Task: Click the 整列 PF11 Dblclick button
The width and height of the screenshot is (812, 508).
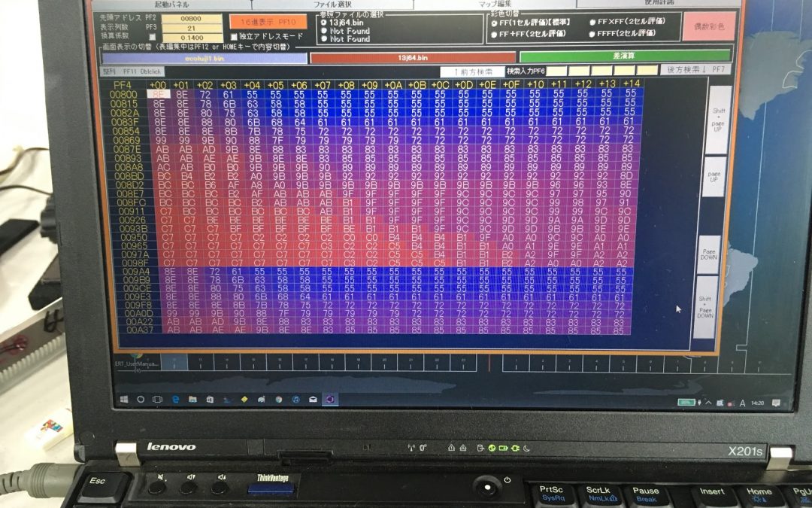Action: 132,71
